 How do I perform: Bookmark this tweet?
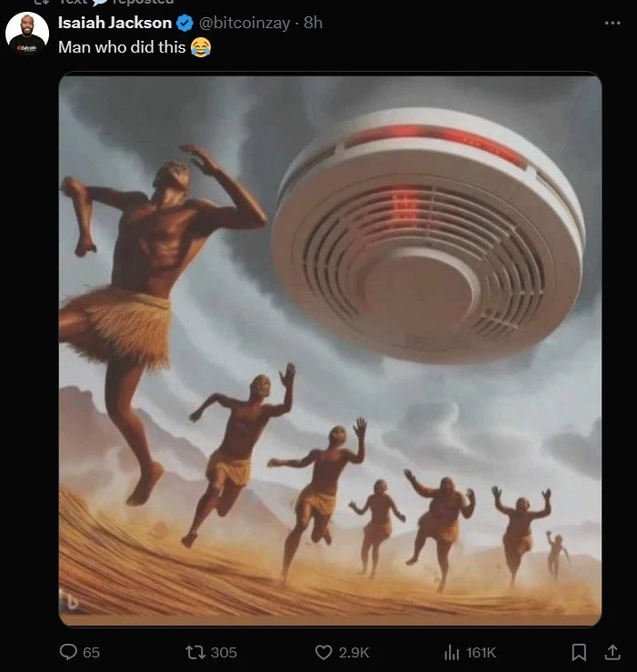click(x=579, y=652)
